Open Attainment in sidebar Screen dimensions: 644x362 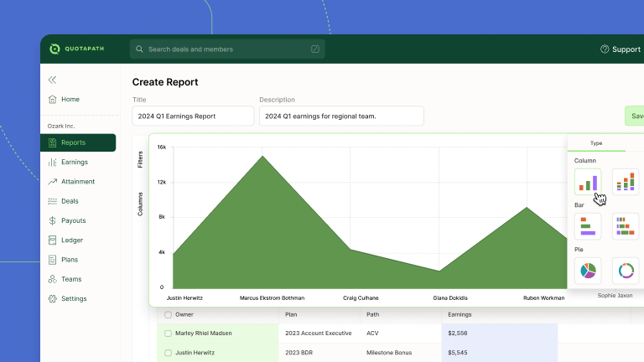pos(78,181)
